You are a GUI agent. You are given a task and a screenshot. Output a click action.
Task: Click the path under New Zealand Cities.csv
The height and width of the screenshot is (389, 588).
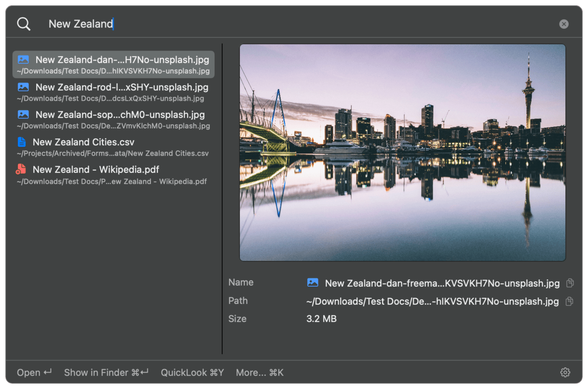[113, 154]
